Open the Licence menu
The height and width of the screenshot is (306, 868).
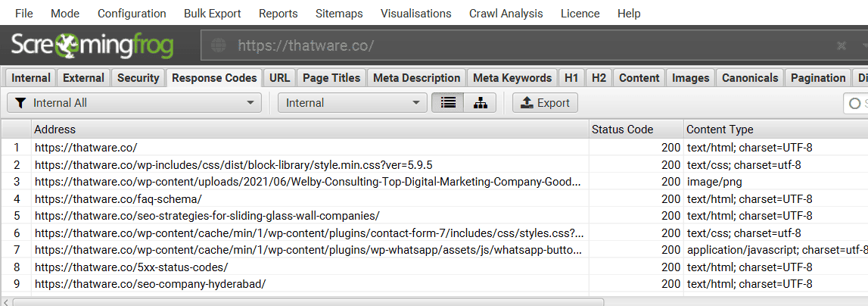point(580,14)
